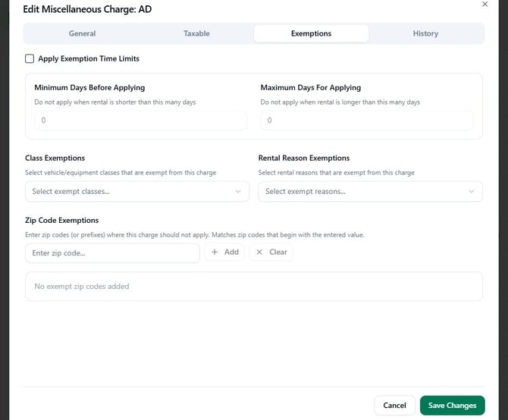Clear the zip code entry
Viewport: 508px width, 420px height.
point(271,252)
